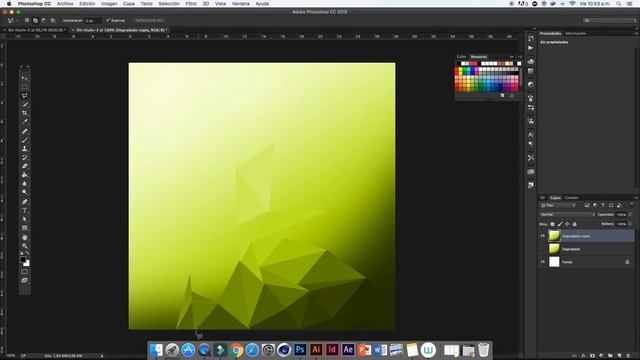Toggle Lock all padlock
The image size is (640, 360).
[x=575, y=224]
